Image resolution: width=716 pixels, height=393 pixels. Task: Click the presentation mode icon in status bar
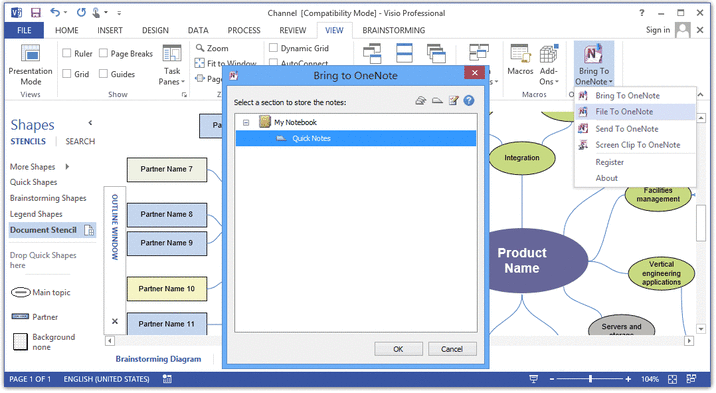tap(533, 379)
